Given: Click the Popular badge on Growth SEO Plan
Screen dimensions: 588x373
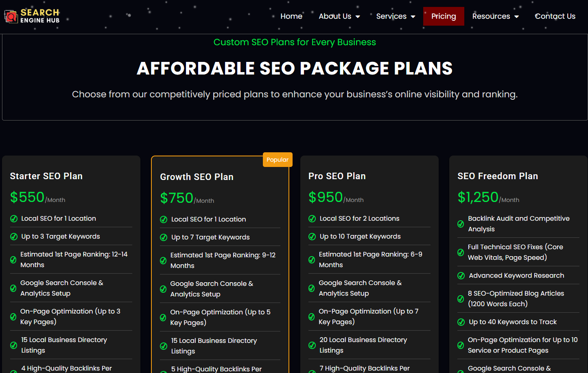Looking at the screenshot, I should pos(278,159).
